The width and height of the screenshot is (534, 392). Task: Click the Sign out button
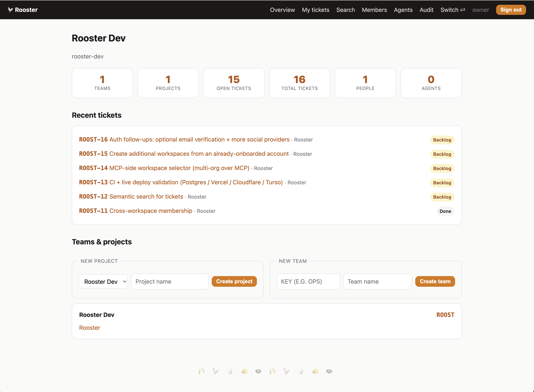[511, 10]
